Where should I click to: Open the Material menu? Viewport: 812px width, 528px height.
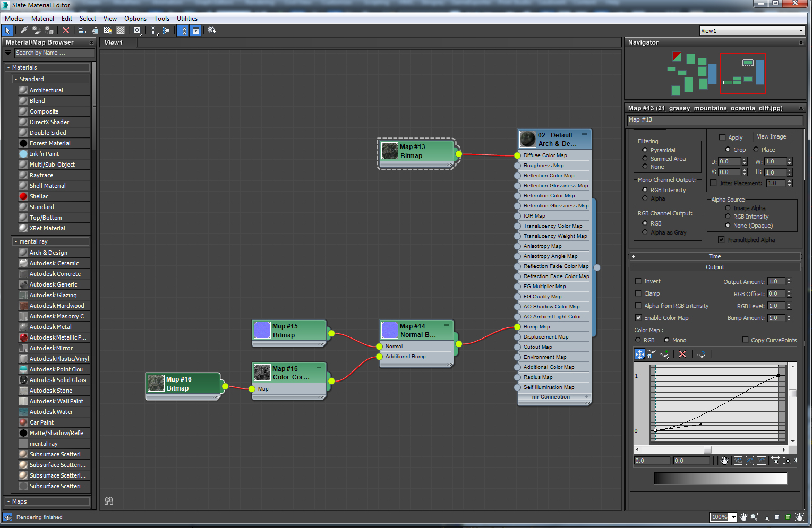pos(42,19)
